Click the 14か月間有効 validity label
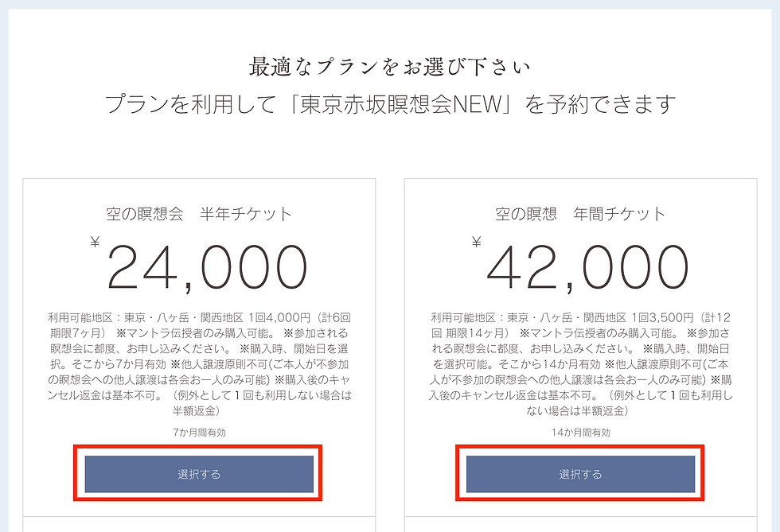This screenshot has height=532, width=780. (x=580, y=432)
